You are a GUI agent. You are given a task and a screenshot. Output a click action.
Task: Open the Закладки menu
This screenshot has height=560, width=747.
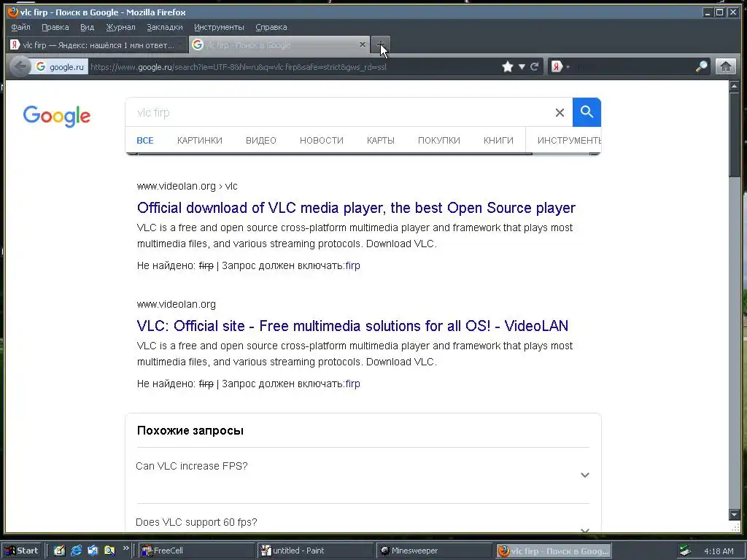coord(165,27)
